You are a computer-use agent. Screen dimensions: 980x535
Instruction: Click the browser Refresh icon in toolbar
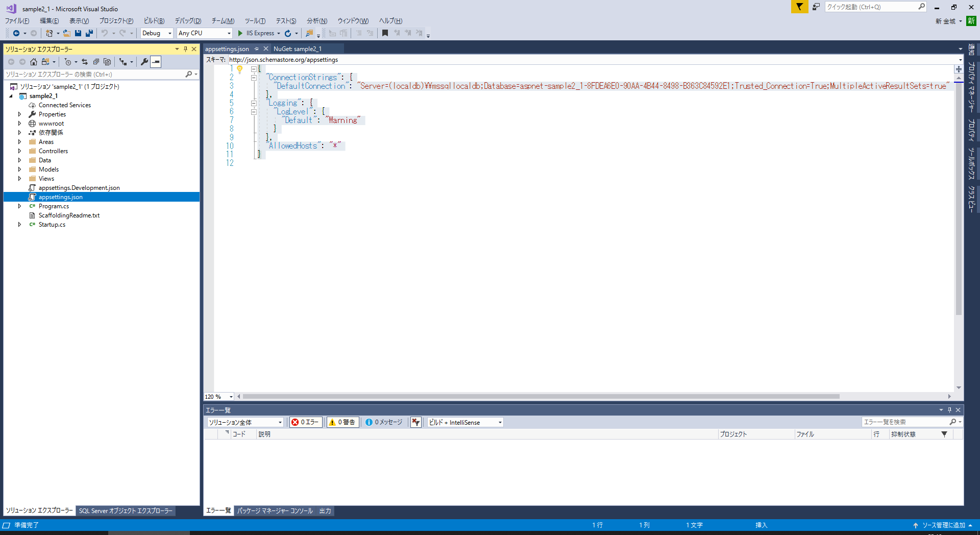288,33
